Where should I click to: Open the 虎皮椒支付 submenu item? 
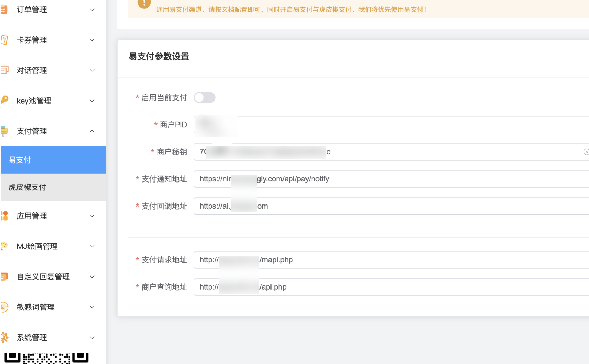pos(53,187)
